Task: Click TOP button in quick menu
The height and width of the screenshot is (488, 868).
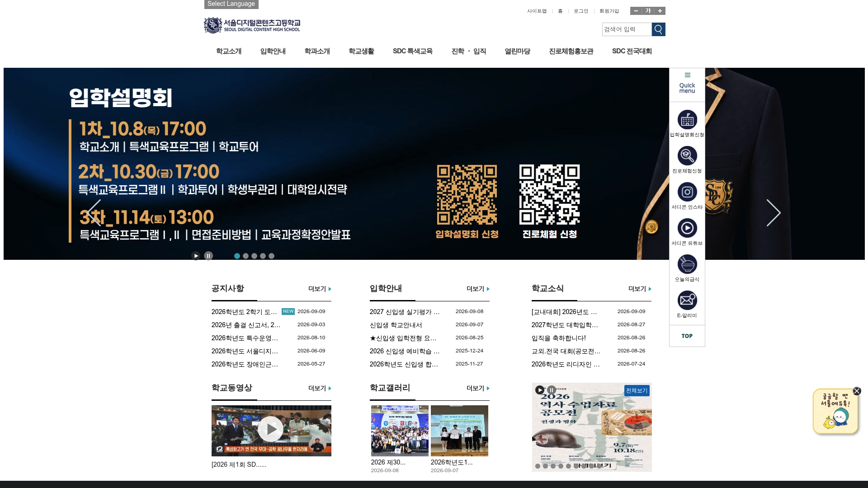Action: pos(687,336)
